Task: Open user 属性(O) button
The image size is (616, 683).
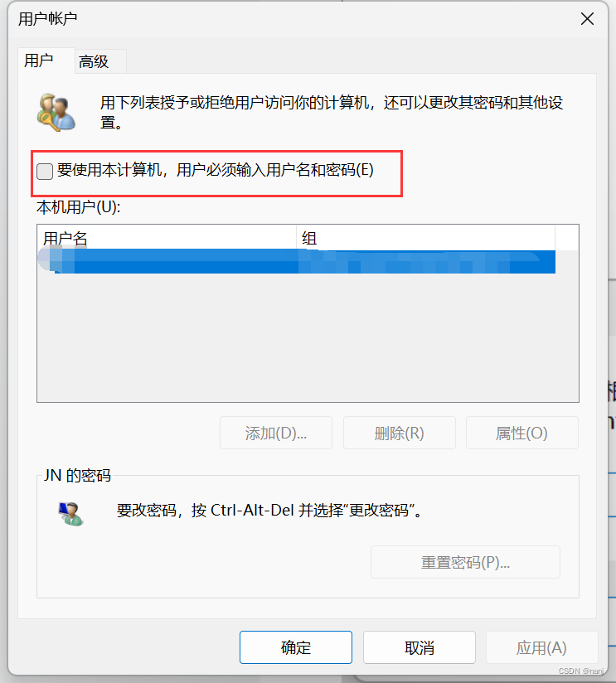Action: 522,433
